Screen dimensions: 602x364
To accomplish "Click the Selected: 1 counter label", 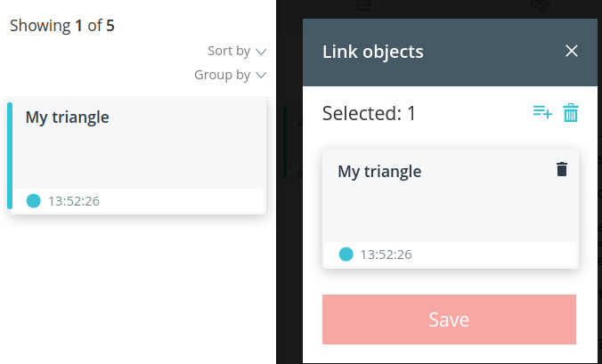I will (369, 114).
